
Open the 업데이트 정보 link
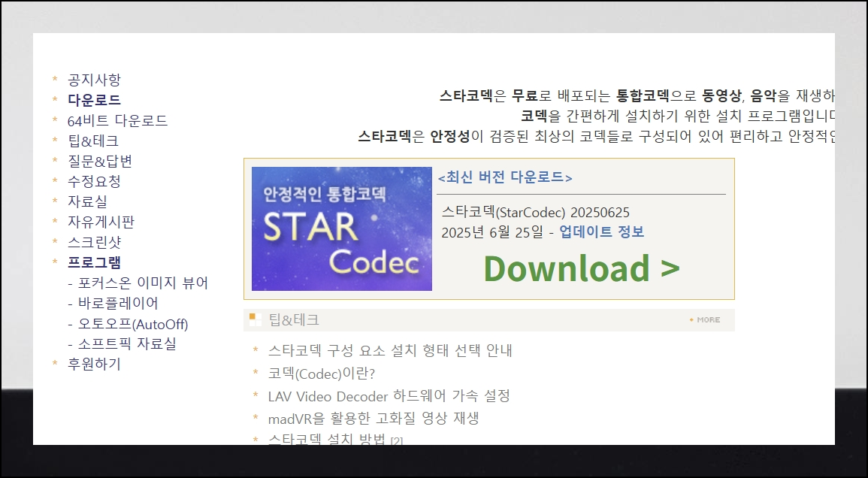[x=602, y=232]
